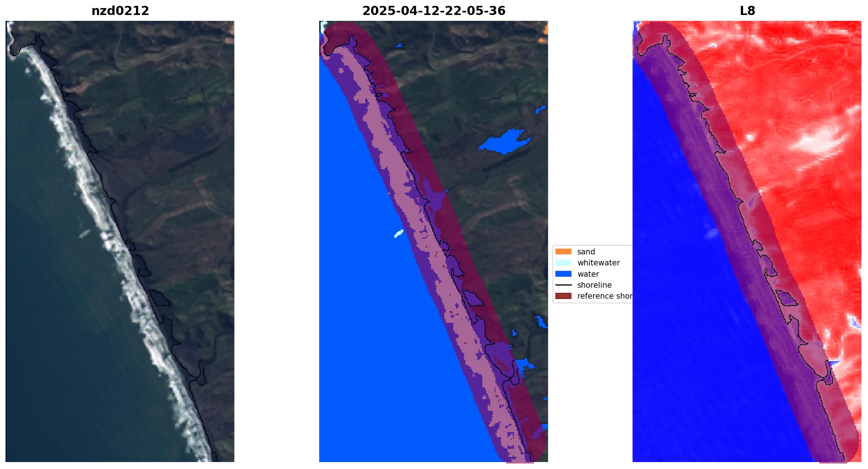Click the large inland water patch in classified panel
Screen dimensions: 868x469
coord(503,143)
